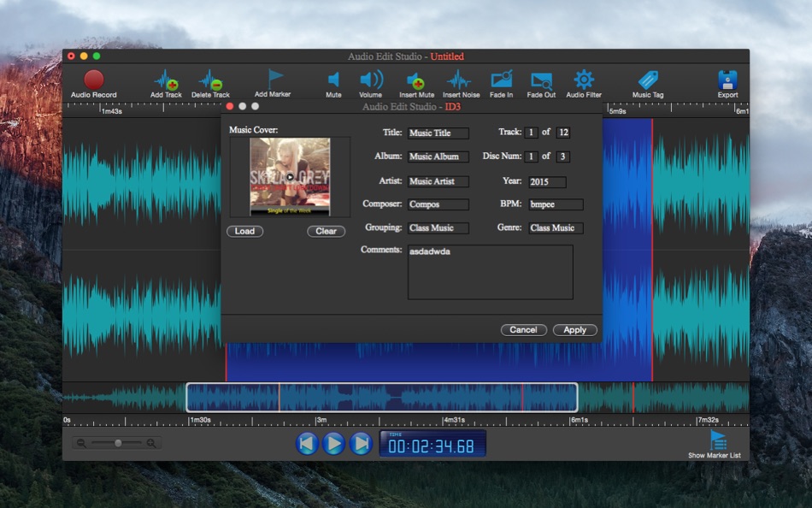Click the Artist input field

point(438,181)
